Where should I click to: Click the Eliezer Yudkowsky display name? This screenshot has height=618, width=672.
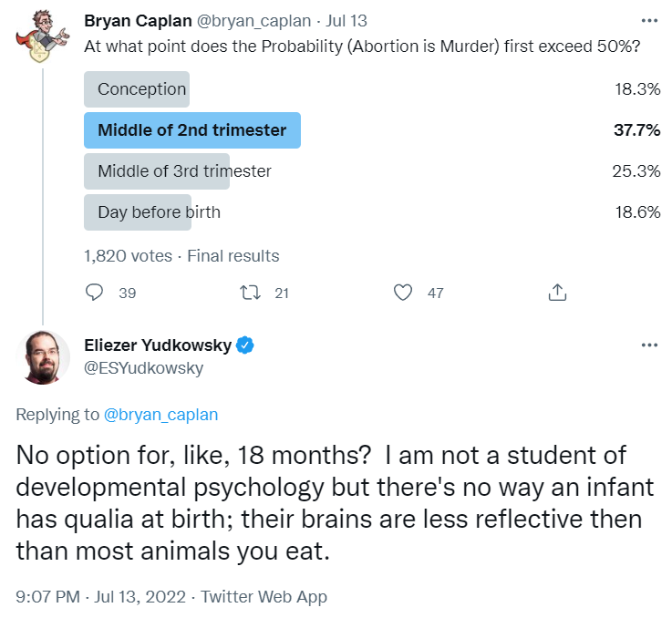tap(158, 345)
